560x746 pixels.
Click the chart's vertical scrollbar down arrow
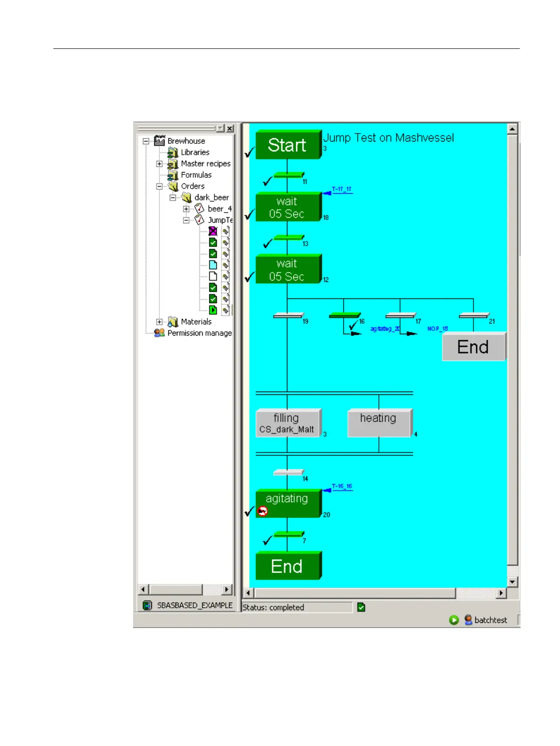click(513, 582)
